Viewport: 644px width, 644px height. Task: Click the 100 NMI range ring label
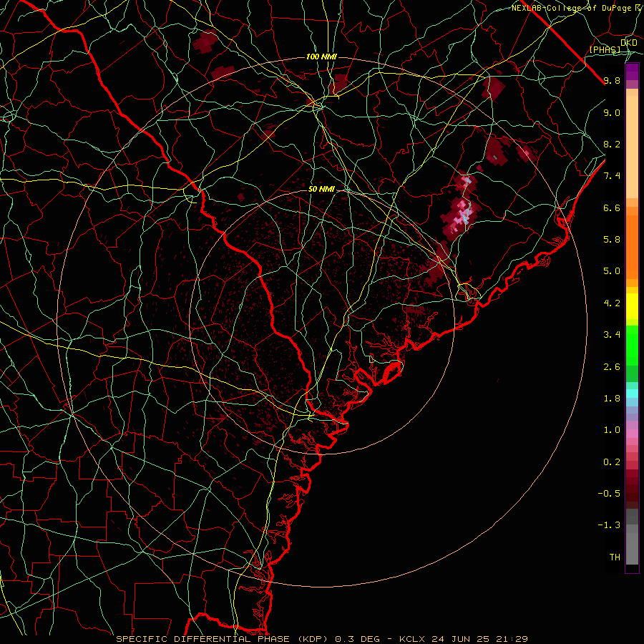pos(321,57)
